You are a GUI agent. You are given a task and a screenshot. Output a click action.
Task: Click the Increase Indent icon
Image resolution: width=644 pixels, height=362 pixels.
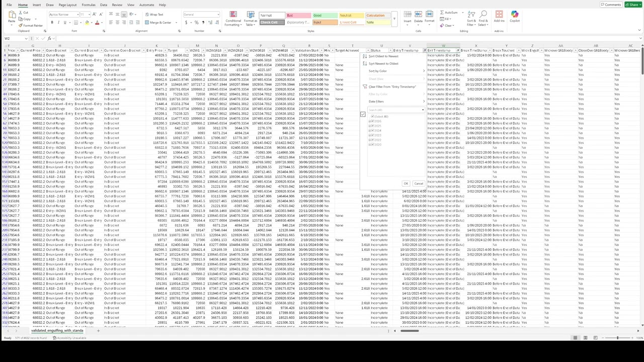click(138, 23)
